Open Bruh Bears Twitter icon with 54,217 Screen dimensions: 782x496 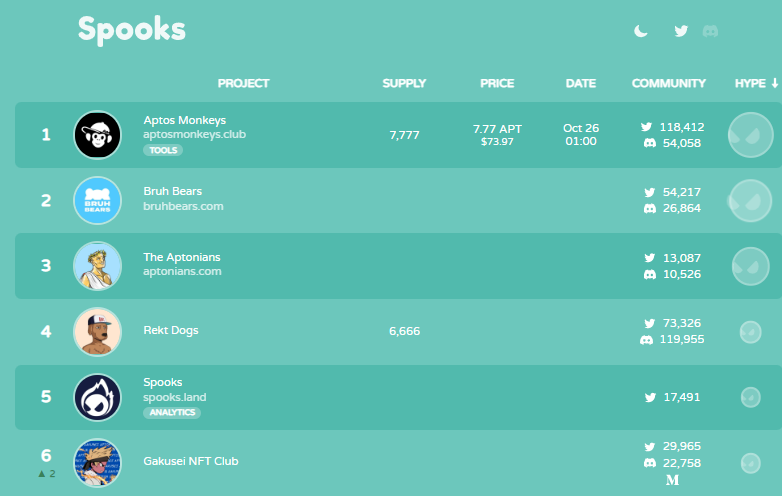click(649, 192)
